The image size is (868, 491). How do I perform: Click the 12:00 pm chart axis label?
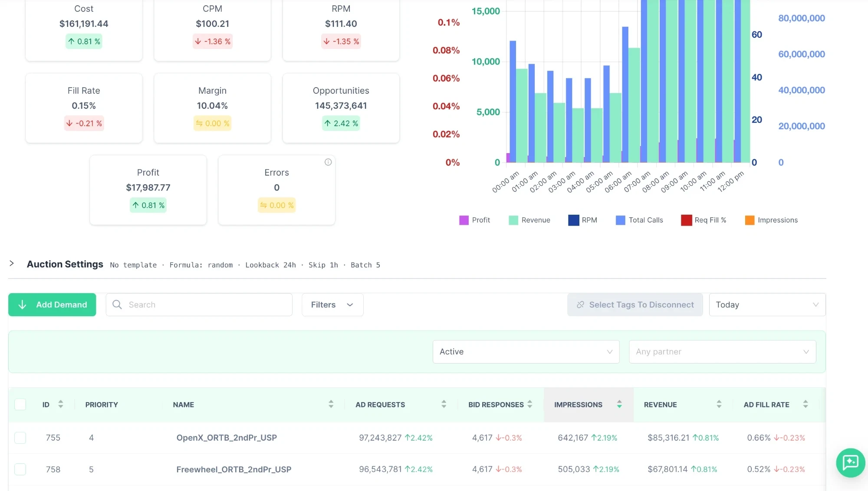(x=731, y=182)
